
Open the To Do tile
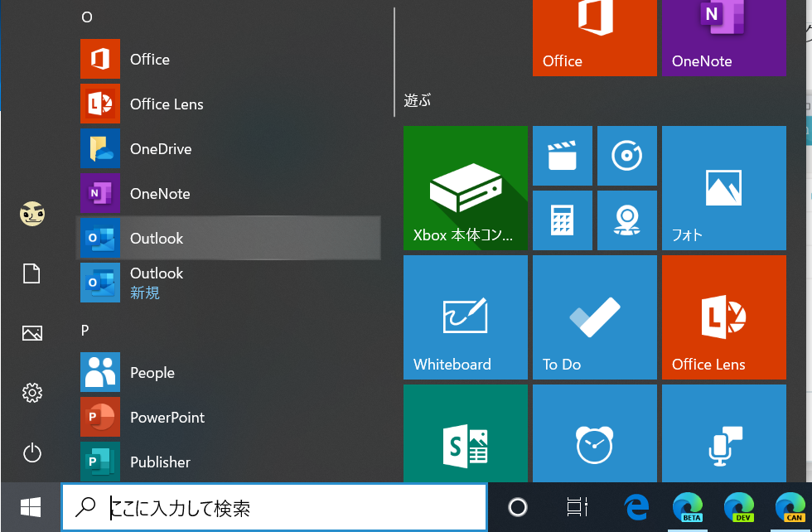[x=595, y=317]
